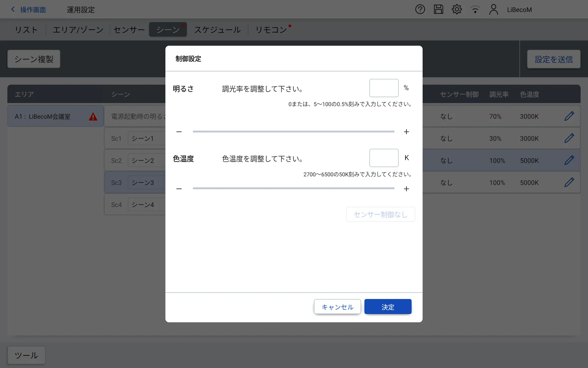The height and width of the screenshot is (368, 588).
Task: Increase brightness with the plus button
Action: pos(406,132)
